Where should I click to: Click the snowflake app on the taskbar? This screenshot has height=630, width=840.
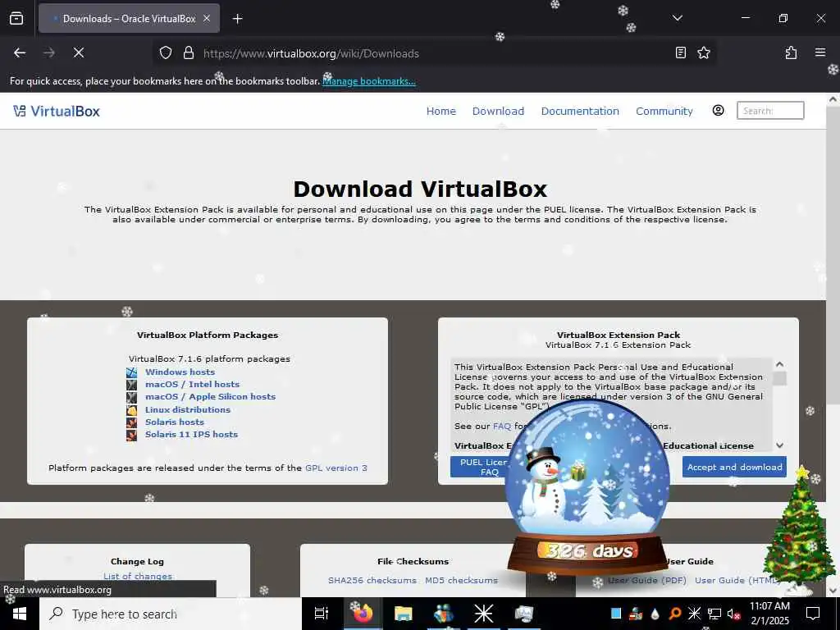click(x=483, y=614)
